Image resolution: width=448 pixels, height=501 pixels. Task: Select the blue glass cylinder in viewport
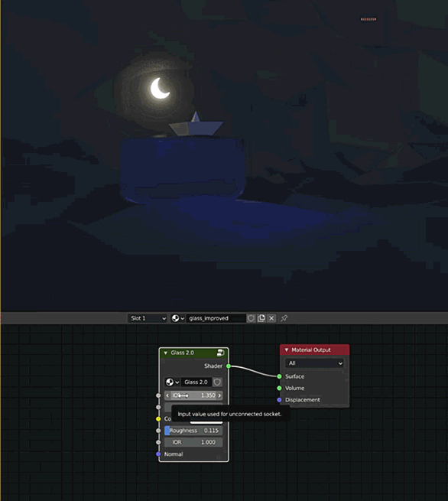tap(183, 169)
